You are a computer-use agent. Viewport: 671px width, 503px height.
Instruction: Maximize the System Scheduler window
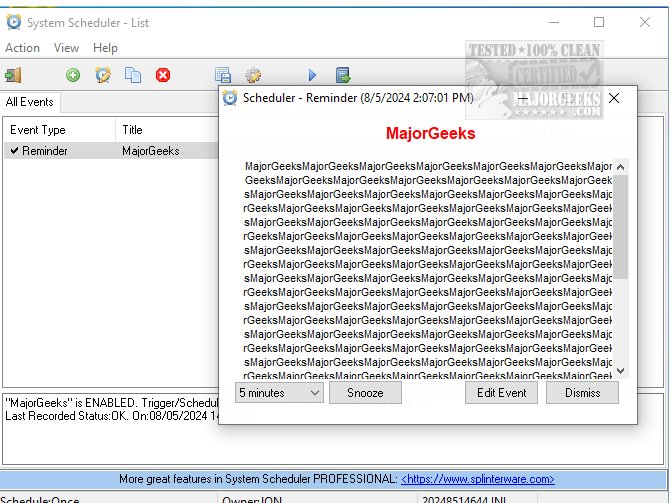click(599, 22)
